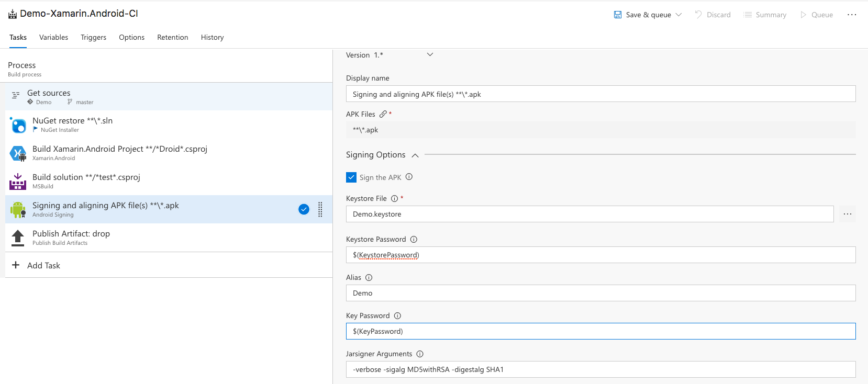Screen dimensions: 868x384
Task: Collapse the Signing Options section
Action: pyautogui.click(x=415, y=155)
